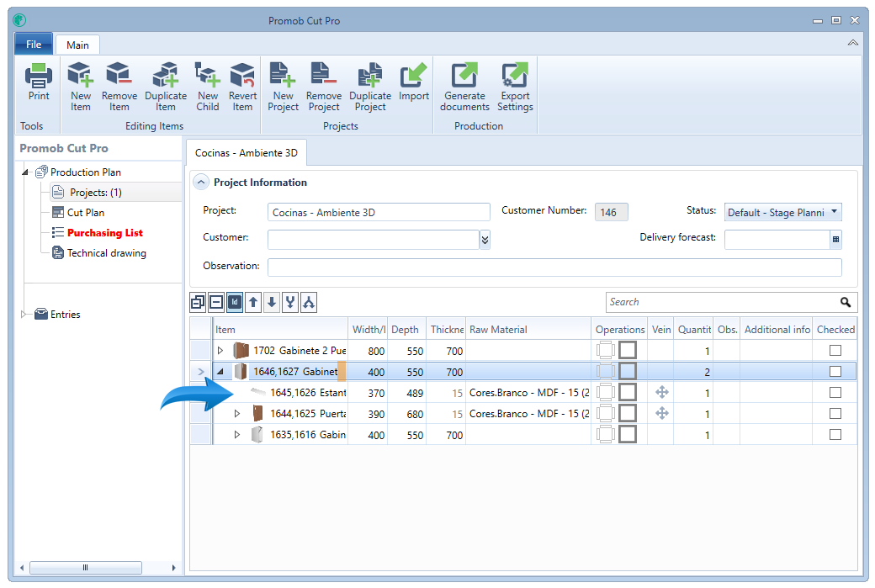
Task: Add a New Child item
Action: (x=208, y=87)
